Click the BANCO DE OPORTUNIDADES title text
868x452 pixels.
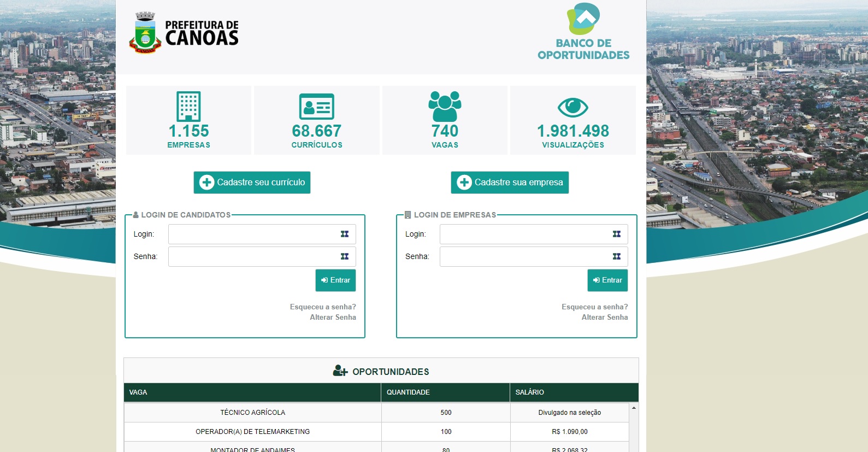[583, 49]
